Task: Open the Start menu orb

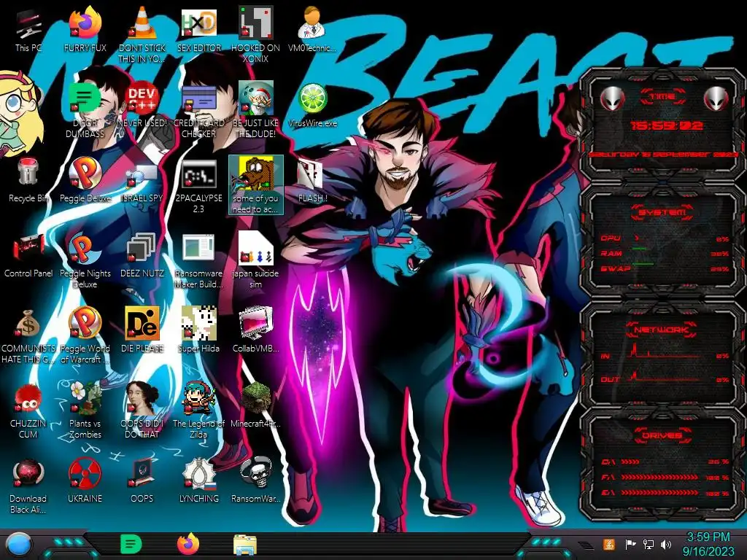Action: coord(19,545)
